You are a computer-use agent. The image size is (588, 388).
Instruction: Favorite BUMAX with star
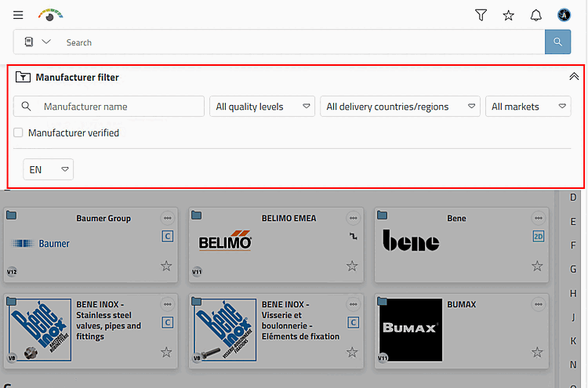pyautogui.click(x=537, y=352)
